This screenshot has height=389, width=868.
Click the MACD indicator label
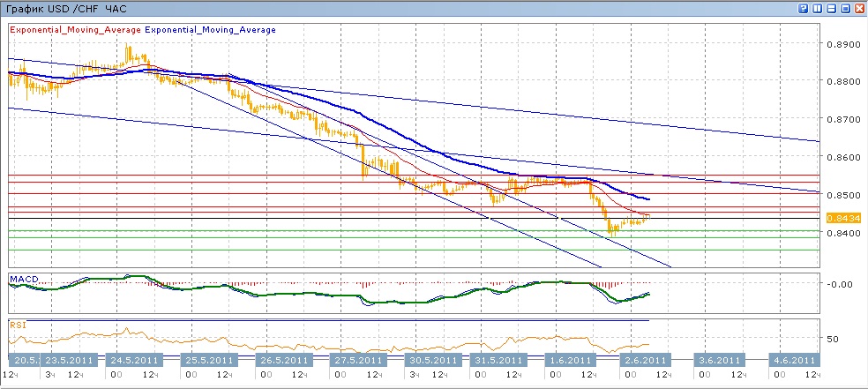[24, 280]
